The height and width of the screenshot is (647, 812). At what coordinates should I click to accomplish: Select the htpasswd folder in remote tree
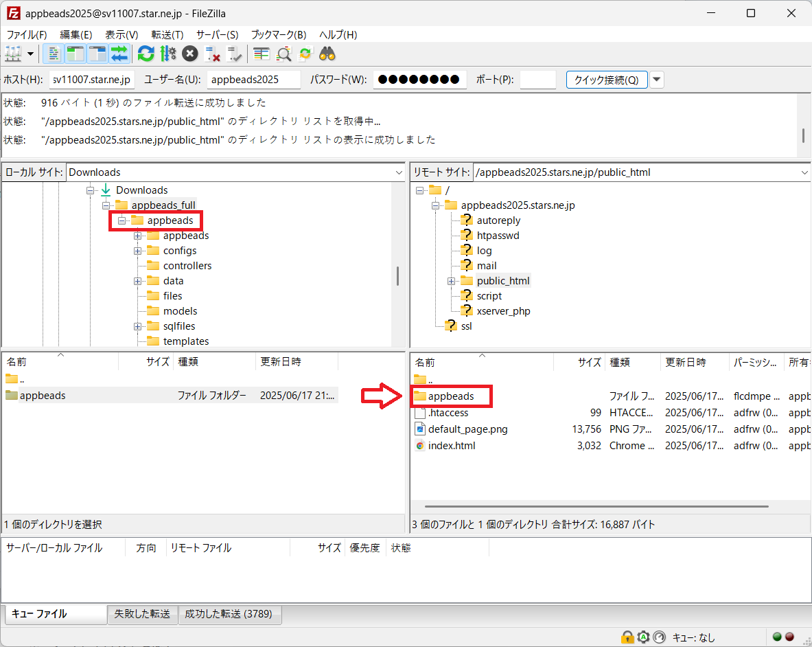498,236
